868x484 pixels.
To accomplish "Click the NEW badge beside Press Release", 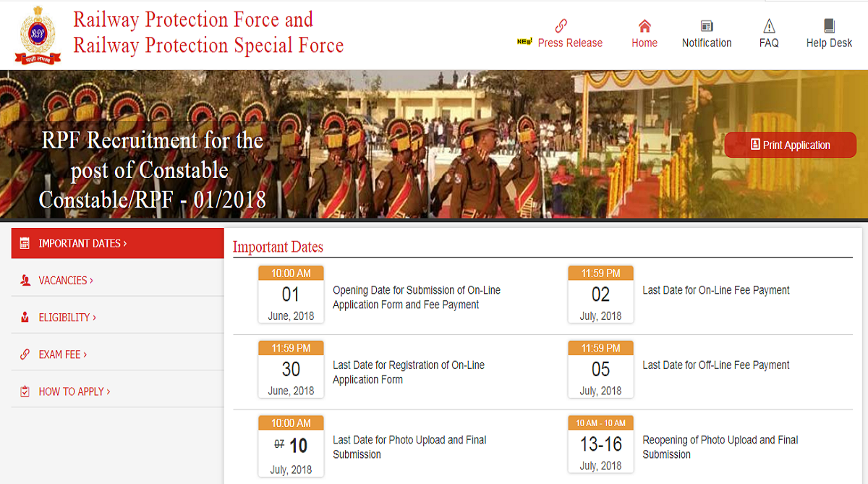I will [524, 42].
